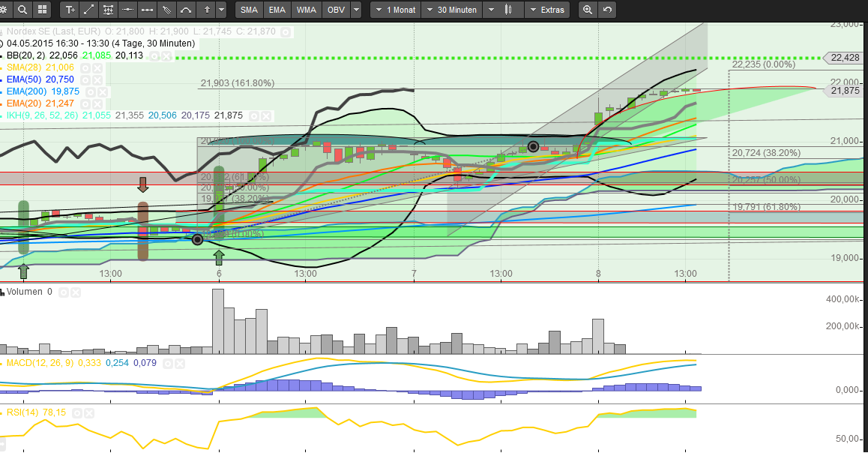
Task: Remove the Volumen panel
Action: tap(75, 292)
